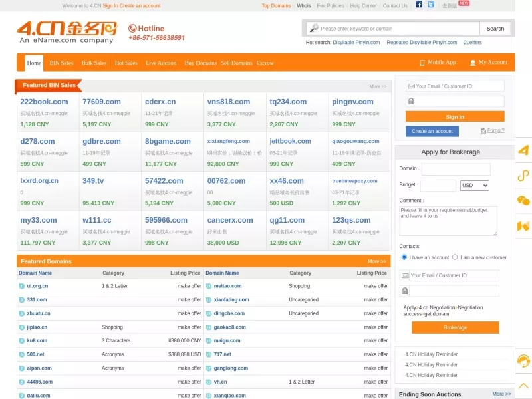The image size is (532, 399).
Task: Click the orange flag icon in right sidebar
Action: pyautogui.click(x=523, y=226)
